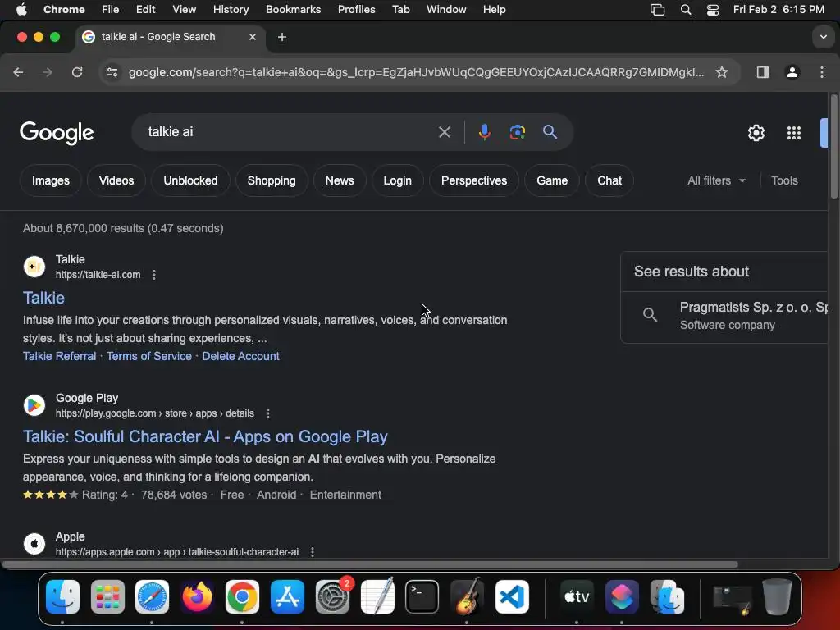Viewport: 840px width, 630px height.
Task: Open the History menu
Action: tap(231, 10)
